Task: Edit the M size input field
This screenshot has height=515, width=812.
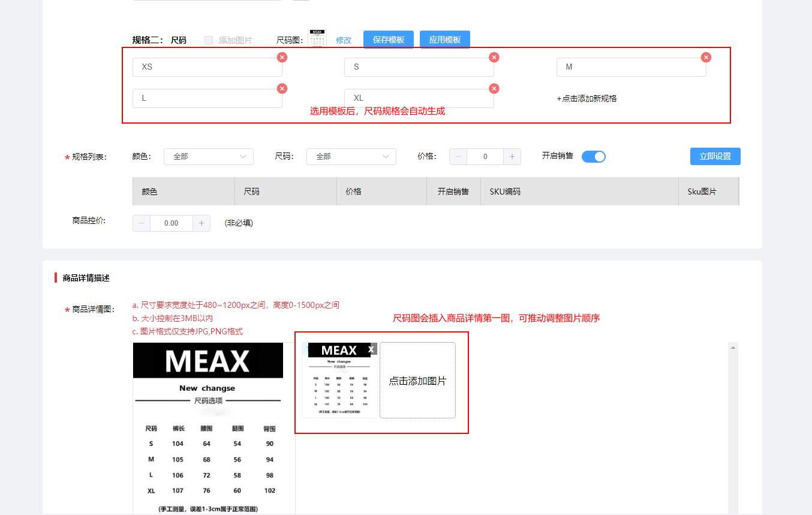Action: pos(631,67)
